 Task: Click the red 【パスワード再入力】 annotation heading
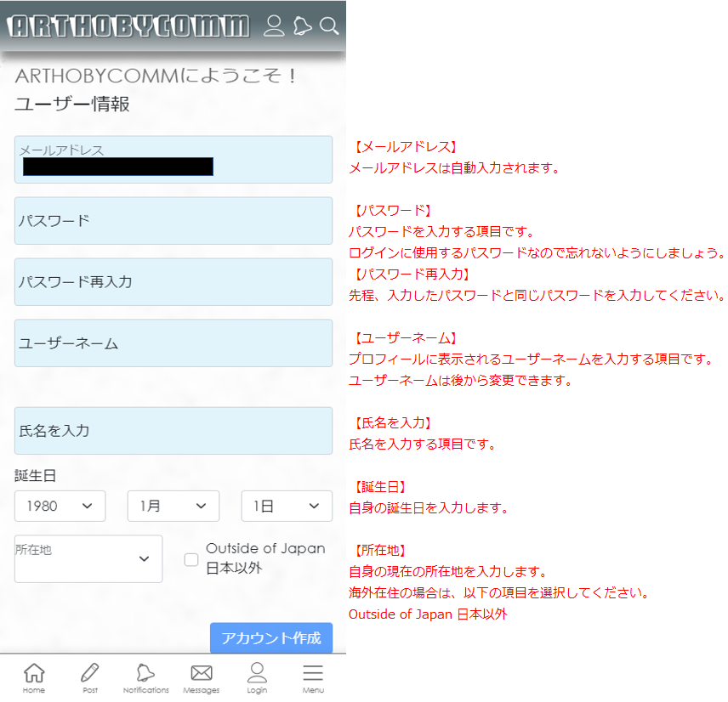tap(411, 275)
